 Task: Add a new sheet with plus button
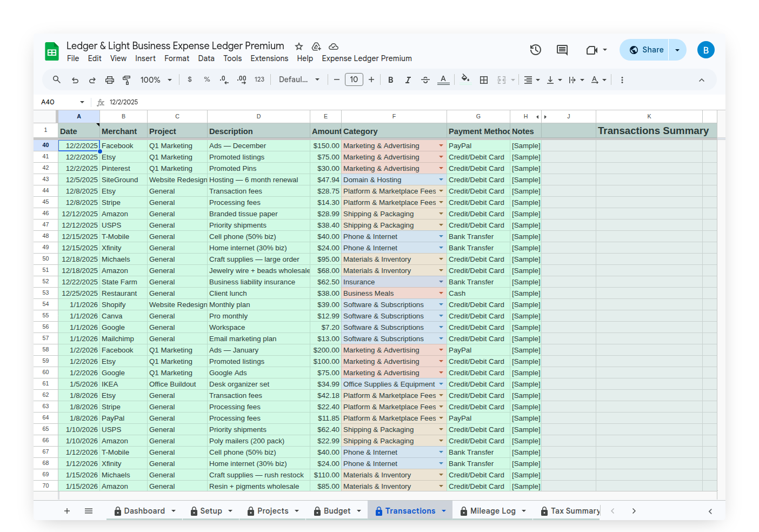pos(67,511)
